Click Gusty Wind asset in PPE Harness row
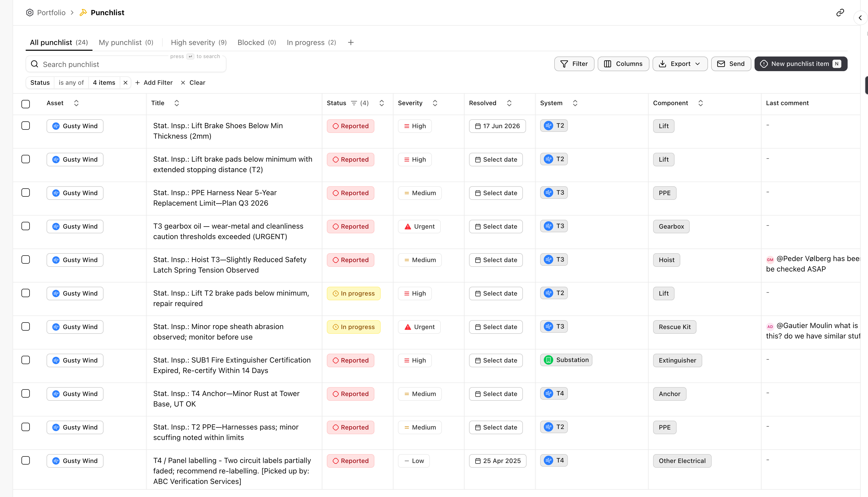The width and height of the screenshot is (868, 497). click(x=75, y=193)
